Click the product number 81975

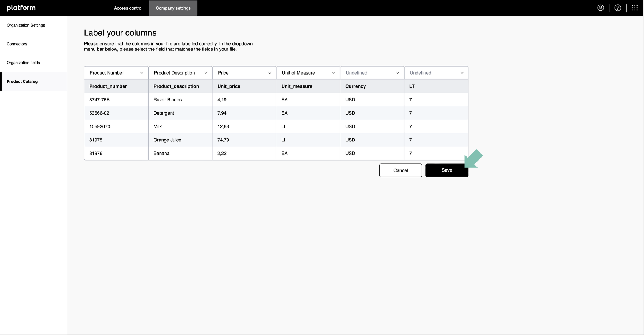pos(96,140)
